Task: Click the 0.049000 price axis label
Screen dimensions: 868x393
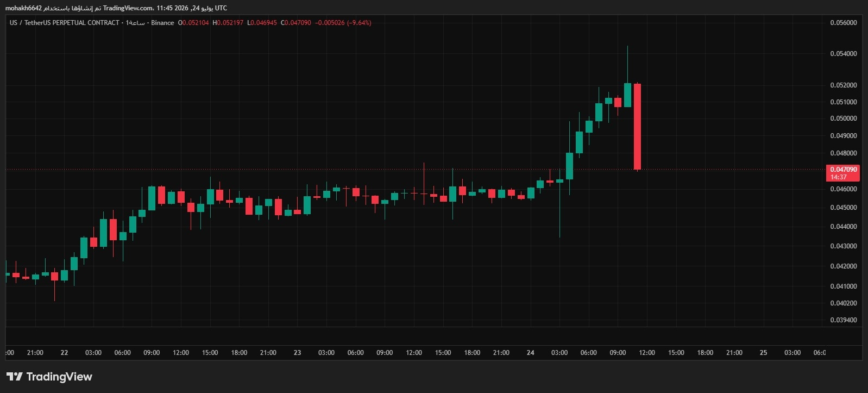Action: point(844,136)
